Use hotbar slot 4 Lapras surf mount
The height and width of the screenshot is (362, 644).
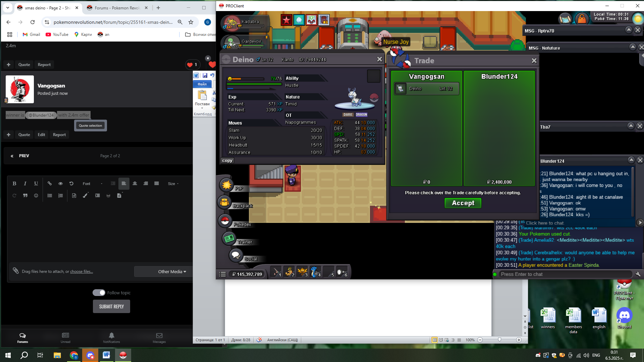(315, 272)
